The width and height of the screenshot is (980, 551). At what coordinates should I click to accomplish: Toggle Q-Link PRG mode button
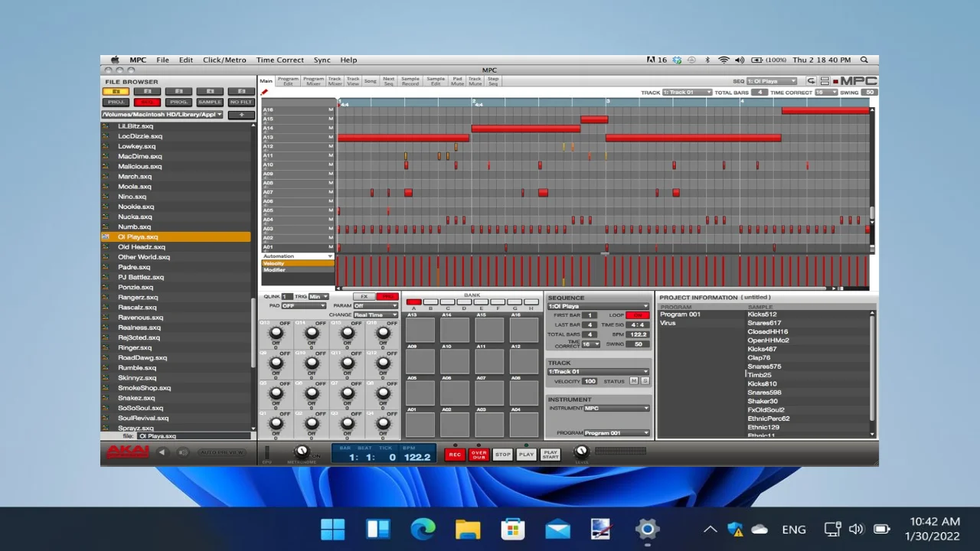pyautogui.click(x=387, y=297)
